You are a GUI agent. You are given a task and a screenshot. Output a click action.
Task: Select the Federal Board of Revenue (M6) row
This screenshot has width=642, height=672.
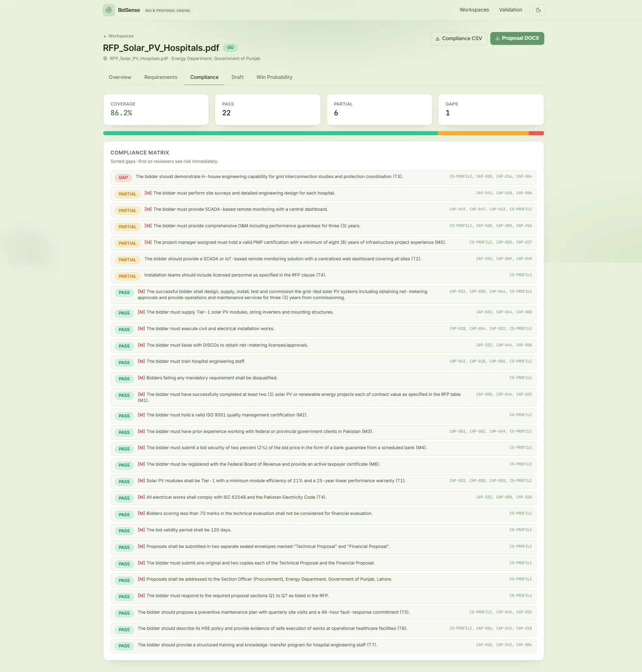click(x=323, y=465)
